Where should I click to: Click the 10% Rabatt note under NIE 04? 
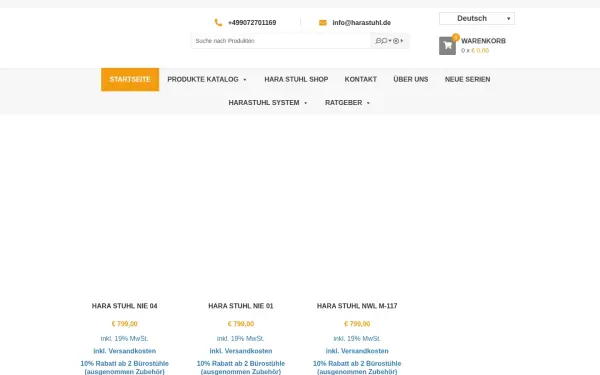coord(124,367)
